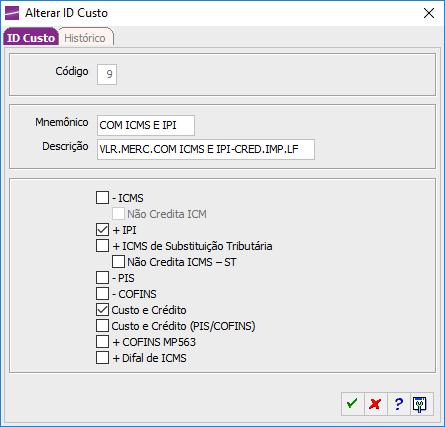The image size is (445, 427).
Task: Focus the Descrição input field
Action: coord(206,149)
